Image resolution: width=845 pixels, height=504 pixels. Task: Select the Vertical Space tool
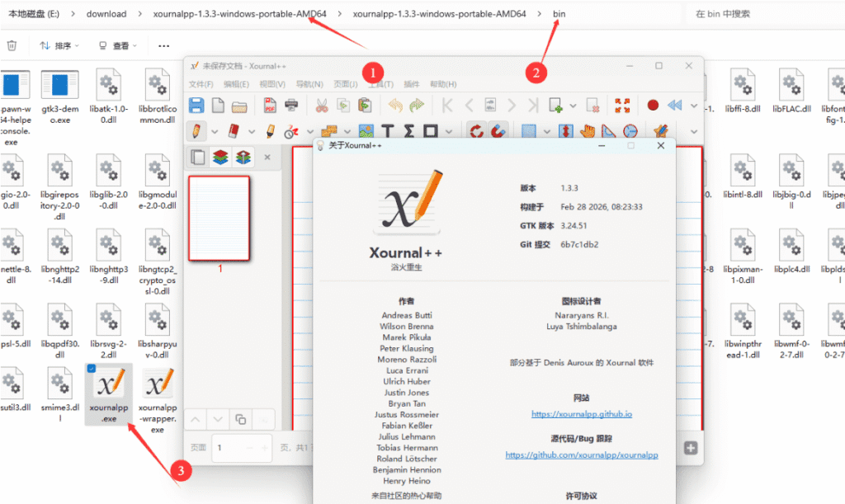click(x=565, y=131)
